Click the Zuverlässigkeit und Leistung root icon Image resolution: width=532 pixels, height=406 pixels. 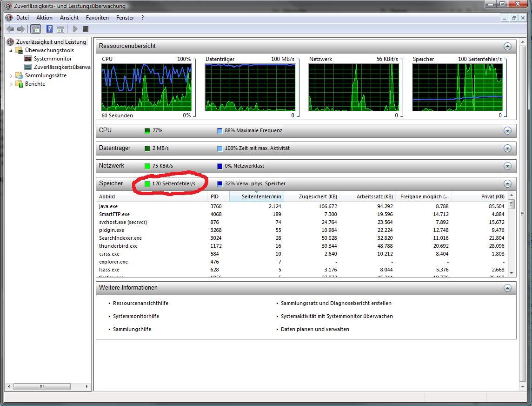[11, 42]
